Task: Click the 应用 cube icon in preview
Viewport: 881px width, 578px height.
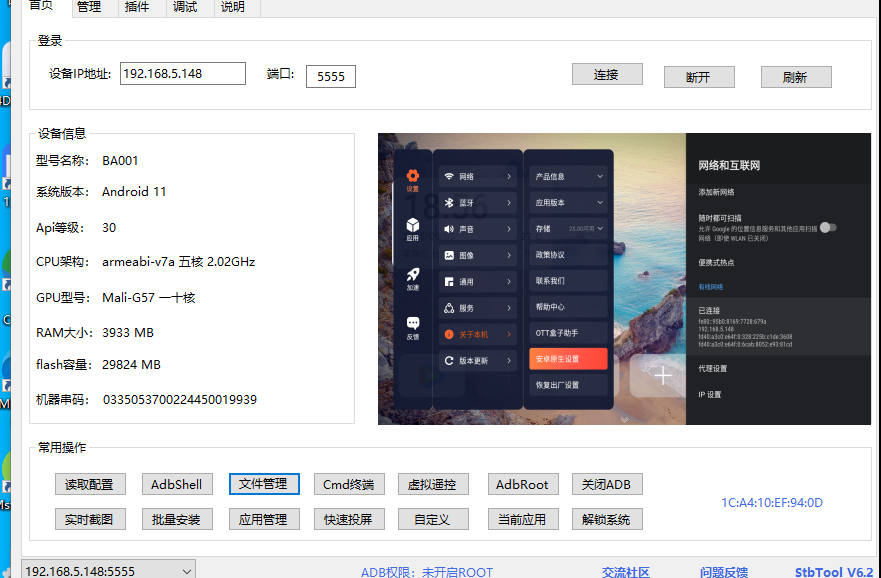Action: [412, 227]
